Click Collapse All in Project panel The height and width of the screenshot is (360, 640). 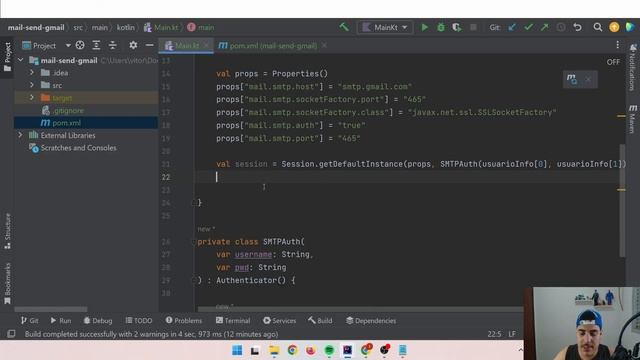[112, 45]
